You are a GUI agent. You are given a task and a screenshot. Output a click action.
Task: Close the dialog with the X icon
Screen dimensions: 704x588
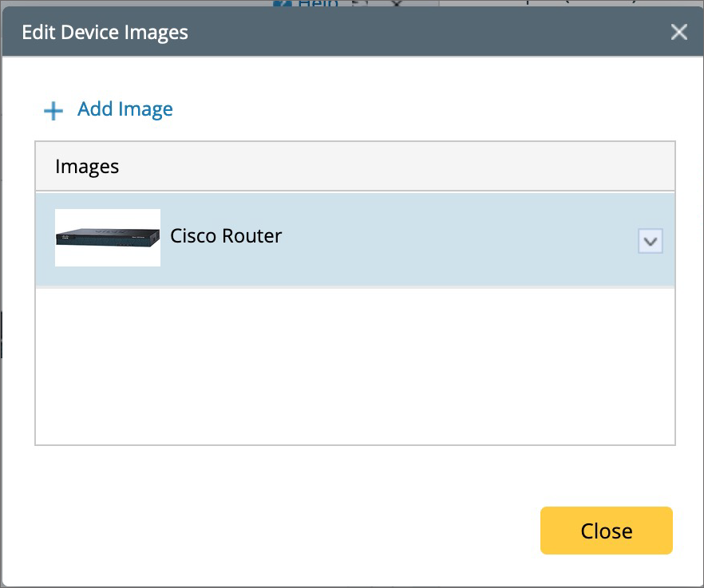678,32
